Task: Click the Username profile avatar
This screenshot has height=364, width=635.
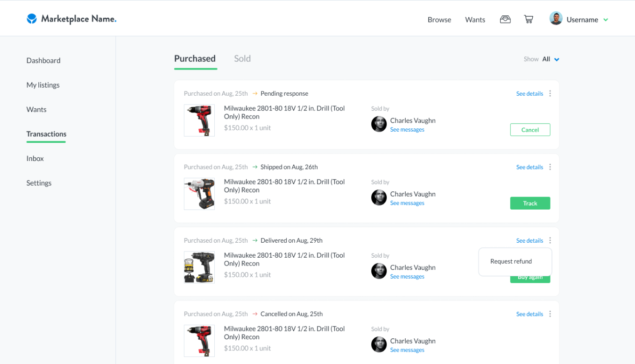Action: (x=556, y=19)
